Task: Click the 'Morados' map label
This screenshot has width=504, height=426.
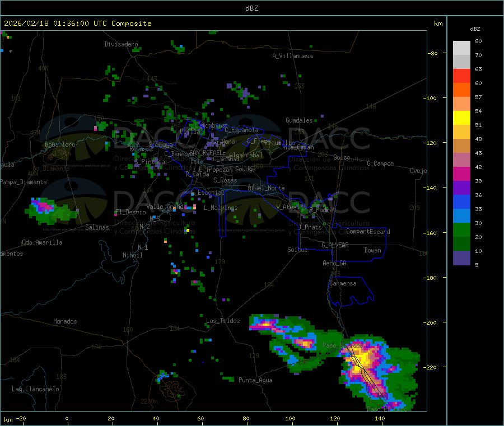Action: pyautogui.click(x=65, y=321)
